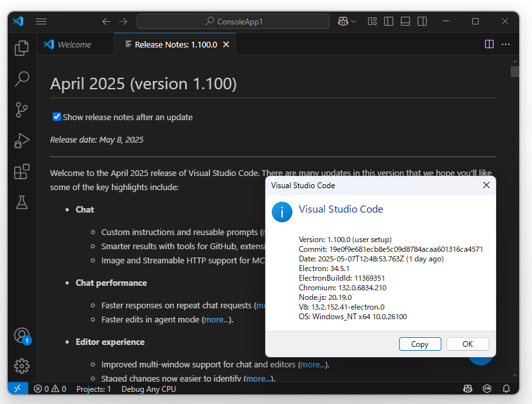
Task: Toggle the Panel visibility in the title bar
Action: 405,21
